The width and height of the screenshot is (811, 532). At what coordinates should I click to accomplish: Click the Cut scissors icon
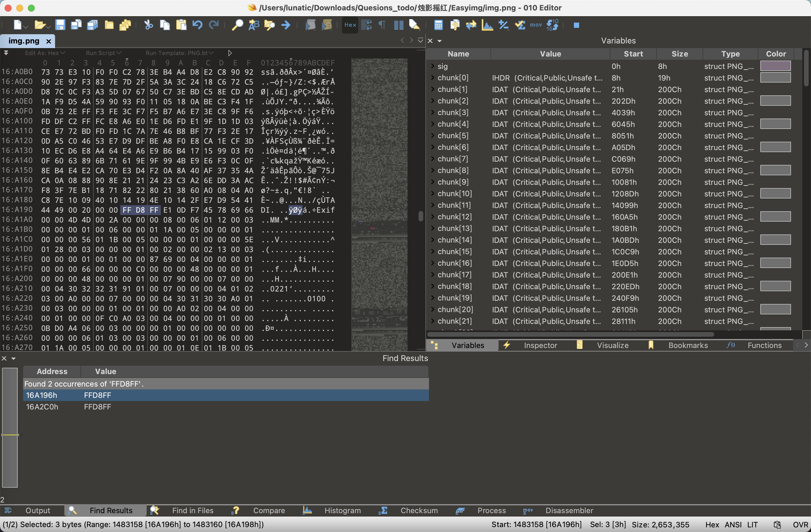[149, 25]
